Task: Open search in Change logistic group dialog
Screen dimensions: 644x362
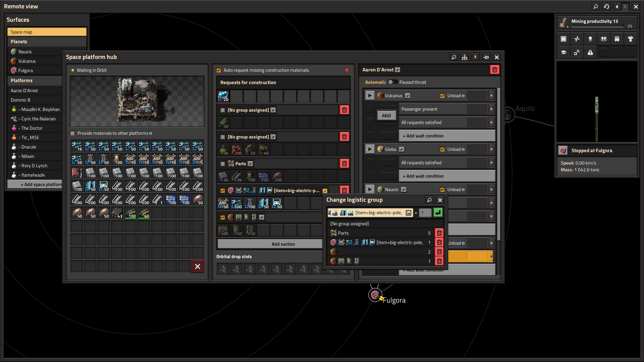Action: click(x=429, y=200)
